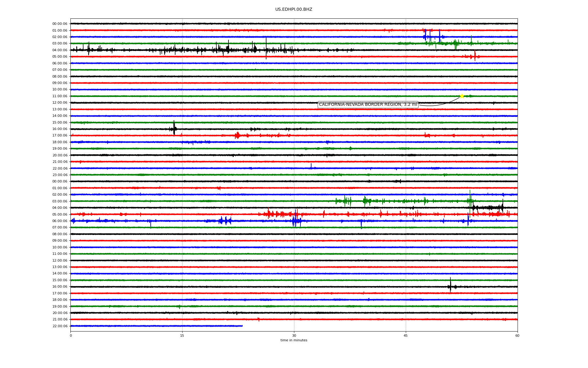Click the California-Nevada Border Region annotation label
This screenshot has height=368, width=588.
pyautogui.click(x=368, y=105)
